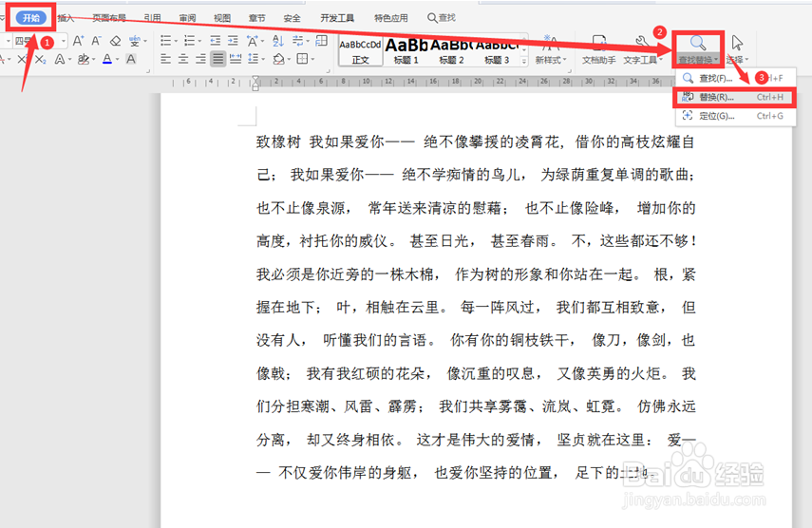Decrease paragraph indent
This screenshot has width=812, height=528.
pos(216,41)
